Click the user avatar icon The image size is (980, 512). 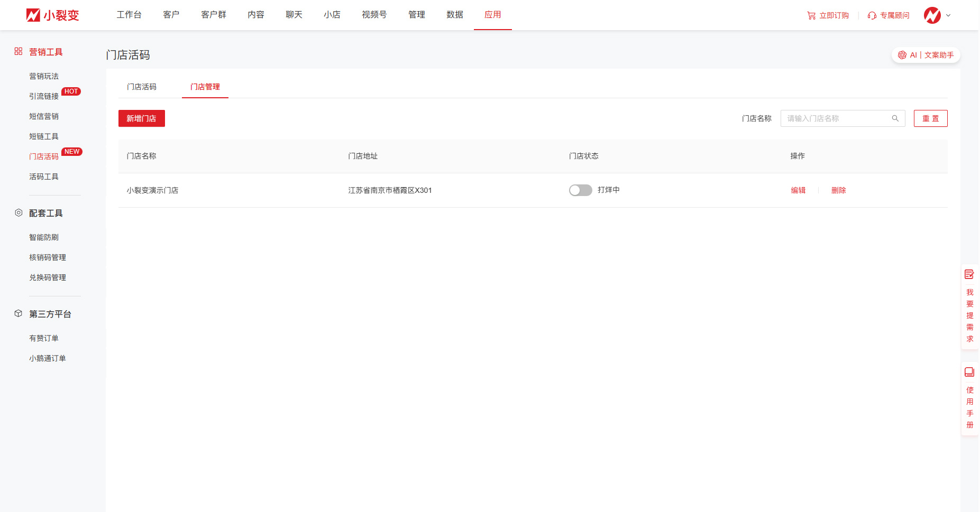(932, 15)
